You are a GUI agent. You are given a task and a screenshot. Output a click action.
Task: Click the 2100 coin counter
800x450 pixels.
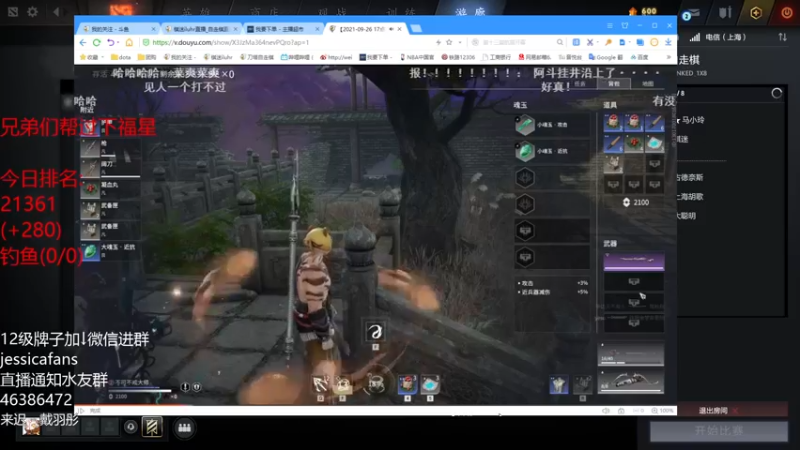point(636,203)
